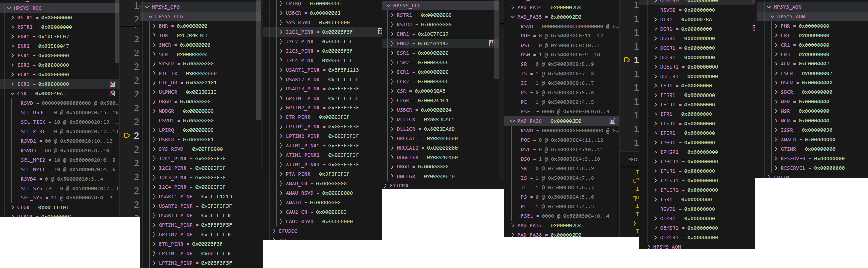
Task: Click the scrollbar beside the ENR1 = 0x18C3FC07 row
Action: click(x=117, y=37)
